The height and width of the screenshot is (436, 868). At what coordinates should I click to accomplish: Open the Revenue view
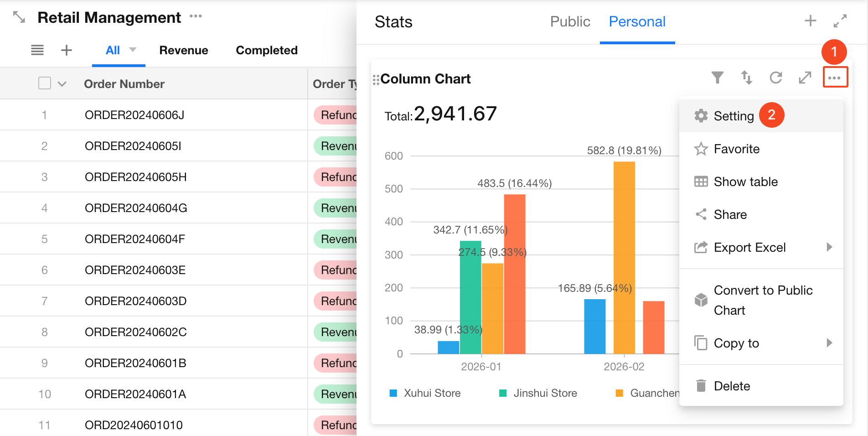pos(184,50)
